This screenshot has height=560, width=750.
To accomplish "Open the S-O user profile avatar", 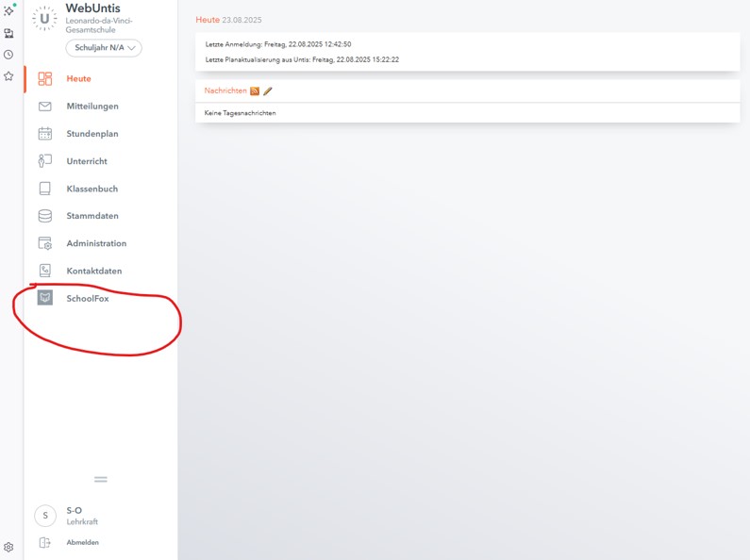I will tap(45, 516).
